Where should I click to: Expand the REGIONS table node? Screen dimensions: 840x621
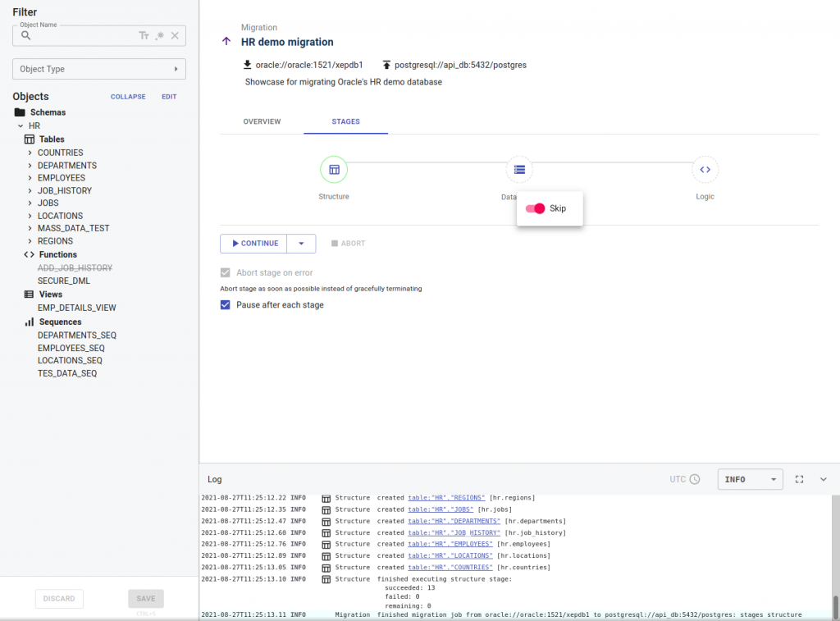tap(30, 241)
